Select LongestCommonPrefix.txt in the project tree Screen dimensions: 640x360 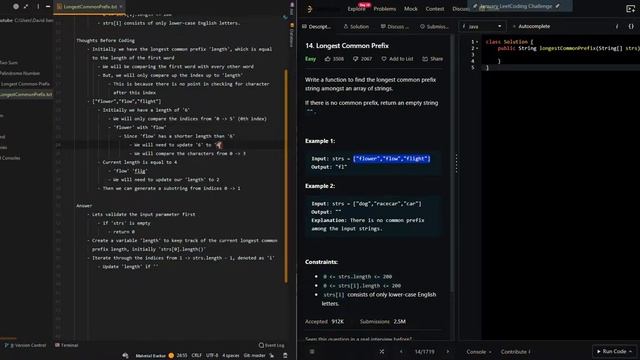pos(26,94)
